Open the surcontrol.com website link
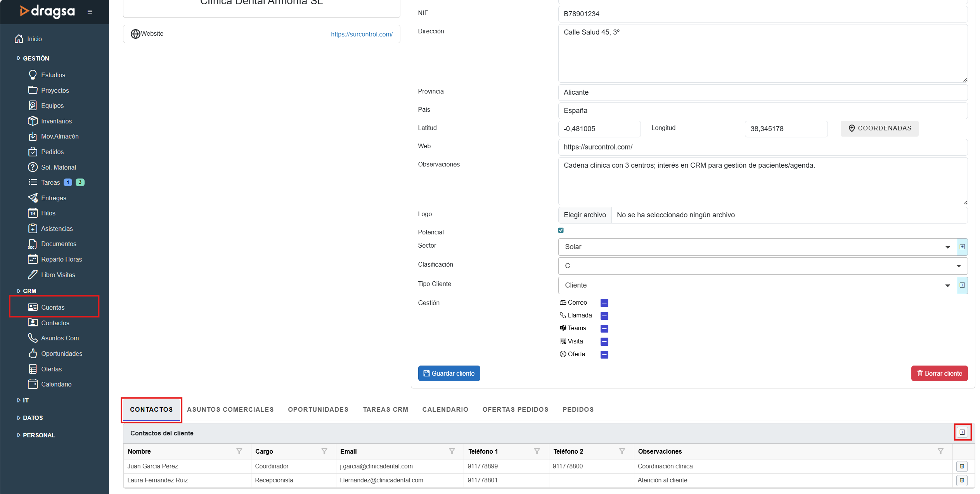 click(362, 34)
